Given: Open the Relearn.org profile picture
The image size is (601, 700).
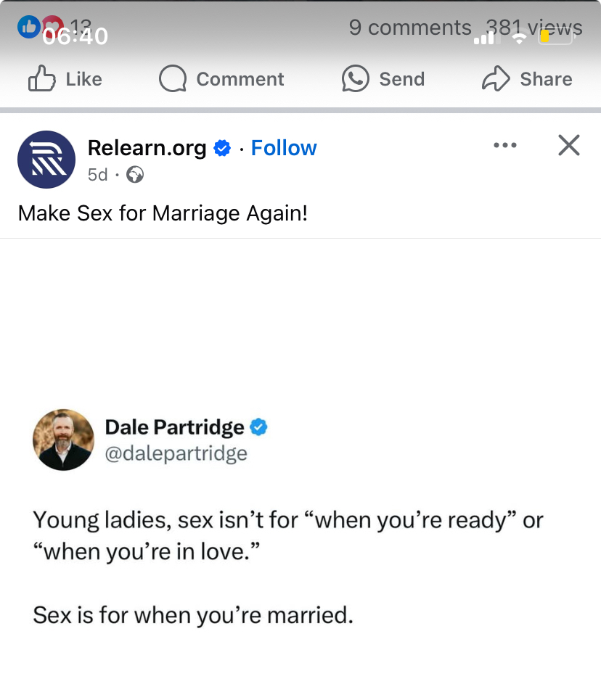Looking at the screenshot, I should [x=46, y=160].
